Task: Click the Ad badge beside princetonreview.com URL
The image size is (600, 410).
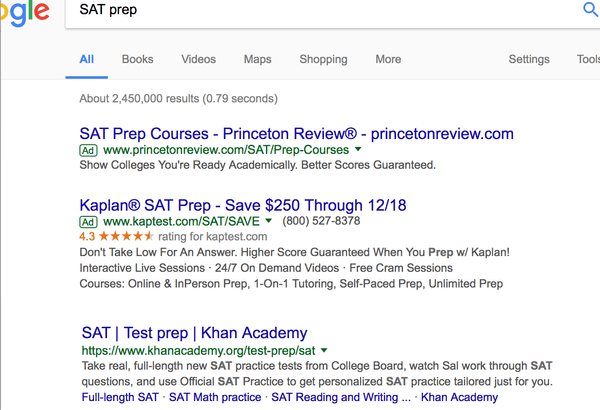Action: coord(88,150)
